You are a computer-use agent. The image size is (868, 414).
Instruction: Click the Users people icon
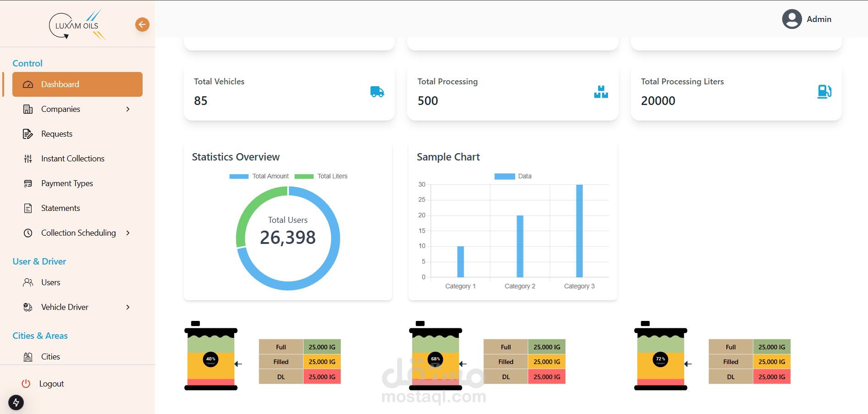pyautogui.click(x=28, y=282)
